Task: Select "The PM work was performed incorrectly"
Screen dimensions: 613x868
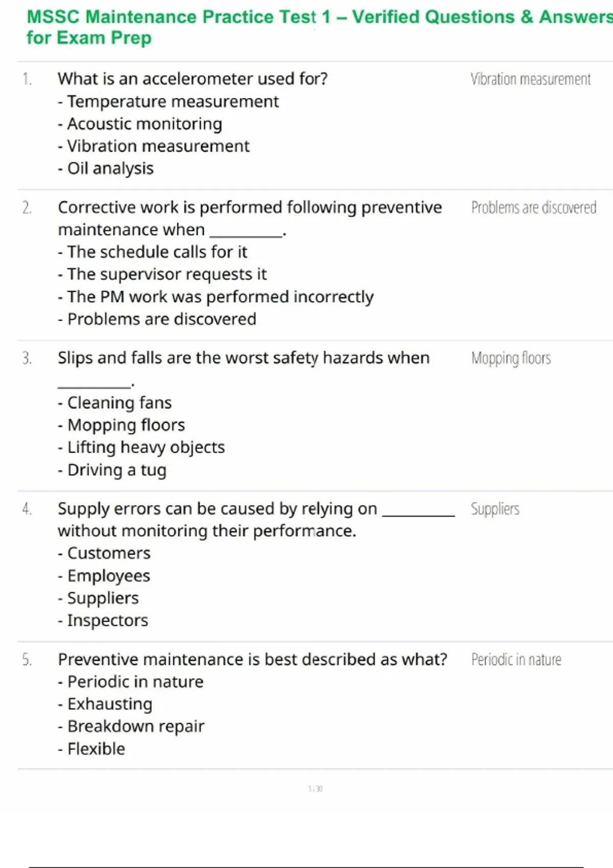Action: tap(220, 297)
